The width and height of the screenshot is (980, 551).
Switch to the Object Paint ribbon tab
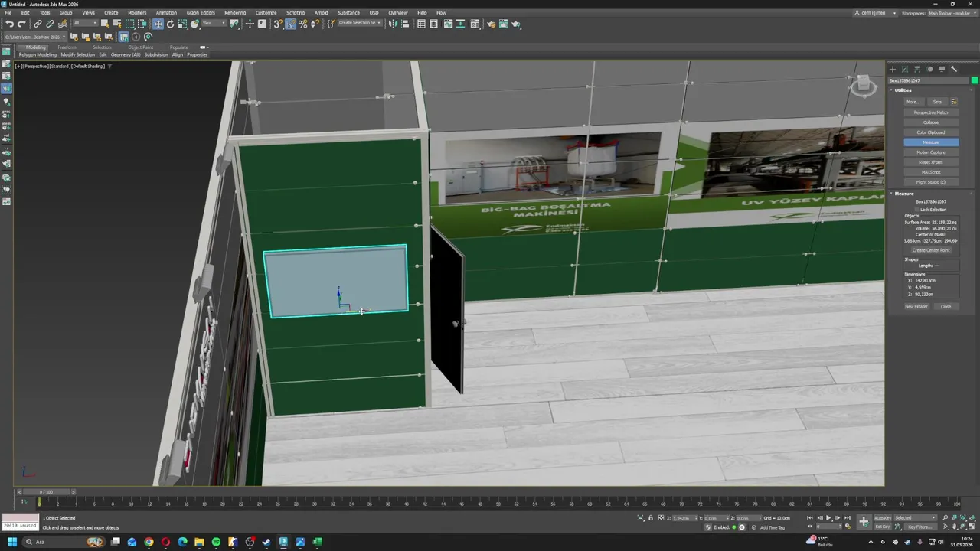tap(140, 47)
